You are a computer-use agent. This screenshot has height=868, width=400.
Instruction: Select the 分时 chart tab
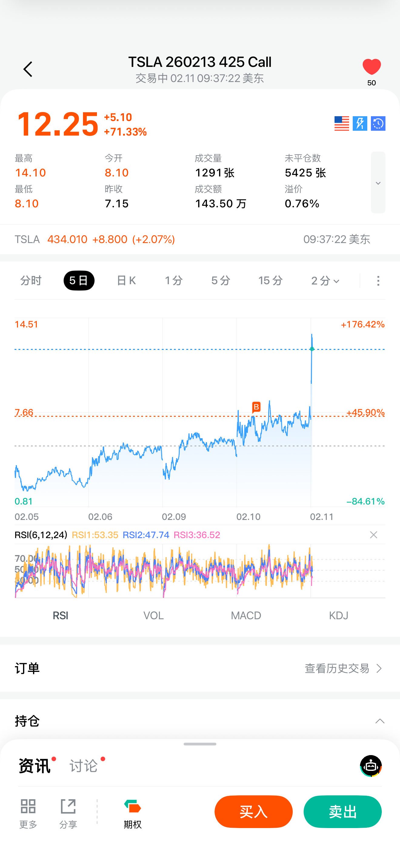coord(31,281)
